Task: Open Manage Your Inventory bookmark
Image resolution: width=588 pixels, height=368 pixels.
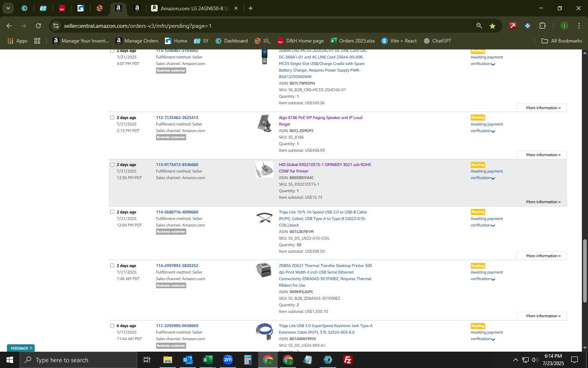Action: pyautogui.click(x=81, y=41)
